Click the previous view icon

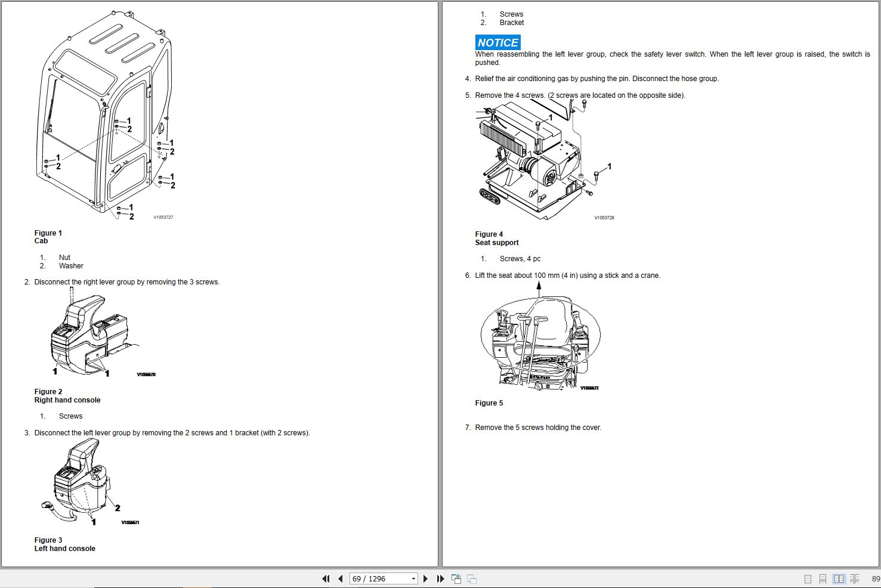coord(456,578)
